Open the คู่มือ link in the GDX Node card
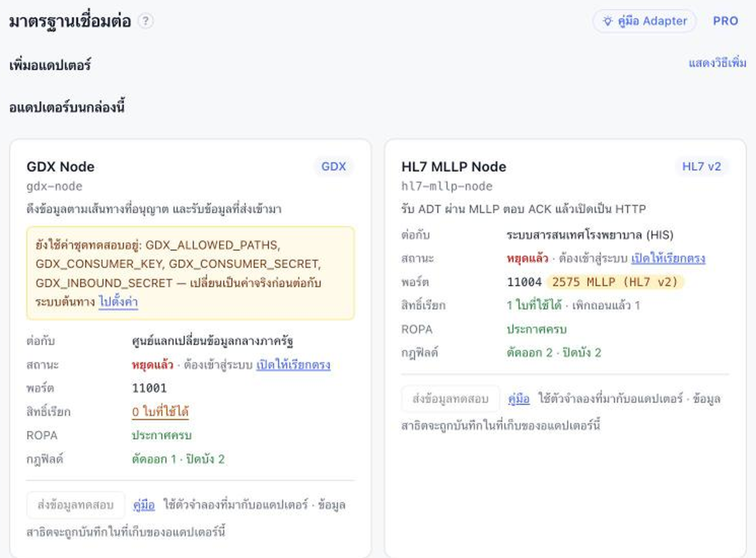The image size is (756, 558). (144, 505)
